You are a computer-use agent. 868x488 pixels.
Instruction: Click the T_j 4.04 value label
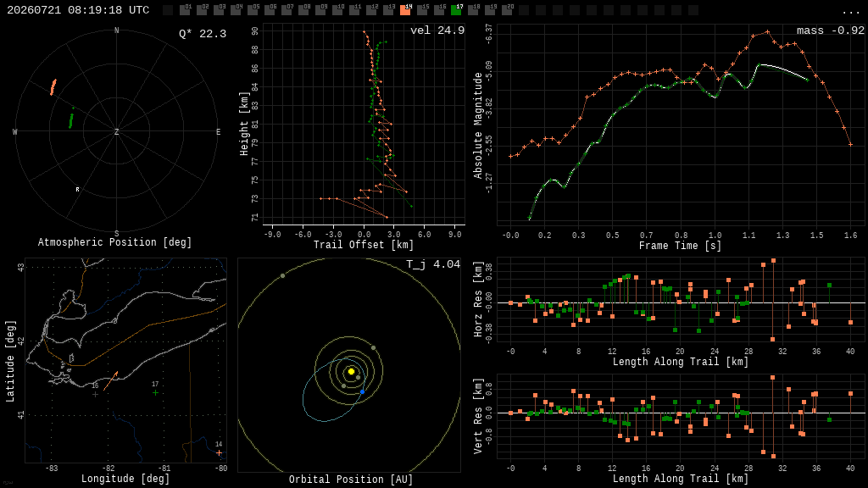coord(433,264)
